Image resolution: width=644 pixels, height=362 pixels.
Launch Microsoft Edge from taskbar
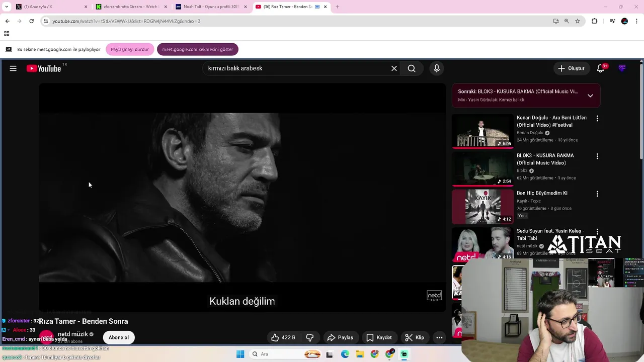click(345, 354)
